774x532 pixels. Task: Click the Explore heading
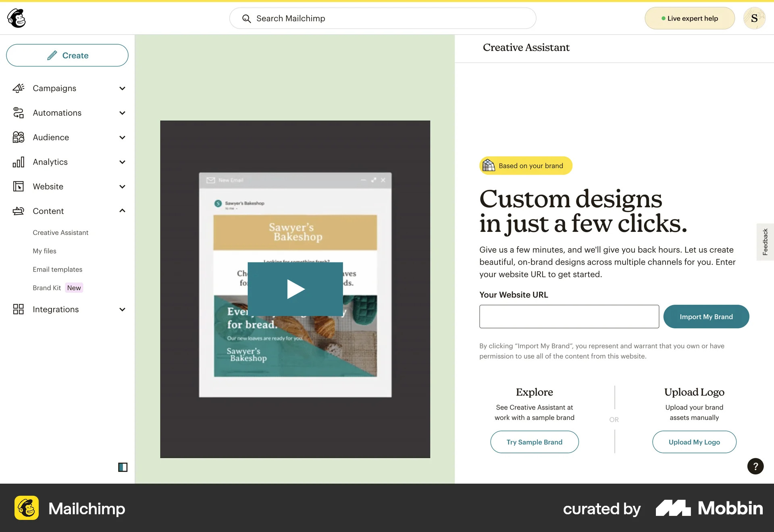tap(535, 392)
